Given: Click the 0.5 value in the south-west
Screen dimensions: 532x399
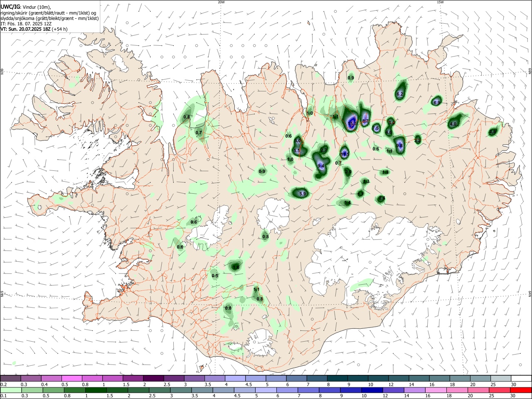Looking at the screenshot, I should point(215,276).
